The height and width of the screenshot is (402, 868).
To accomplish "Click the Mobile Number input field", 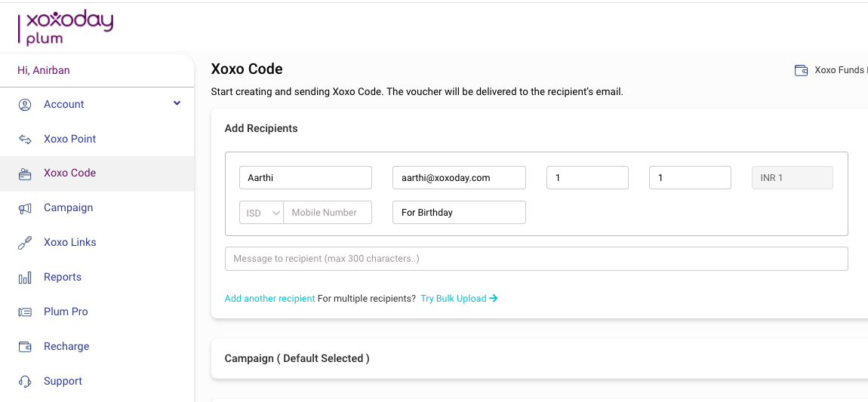I will pos(328,213).
